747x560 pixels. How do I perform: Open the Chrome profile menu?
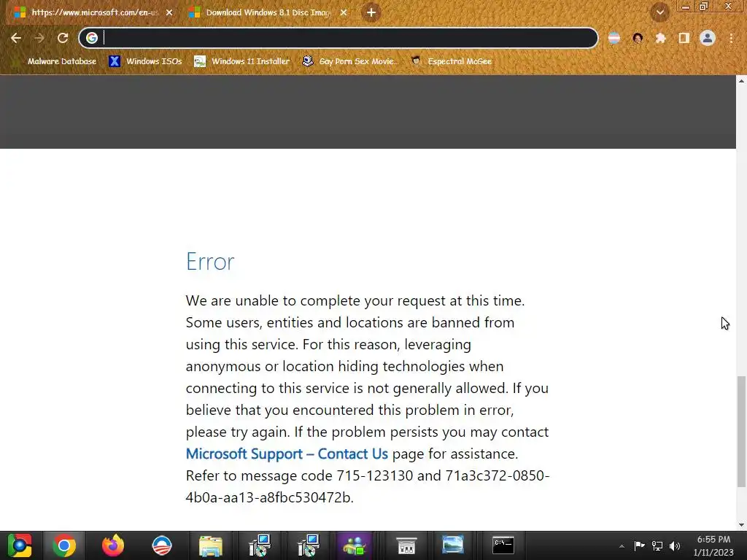[x=708, y=38]
